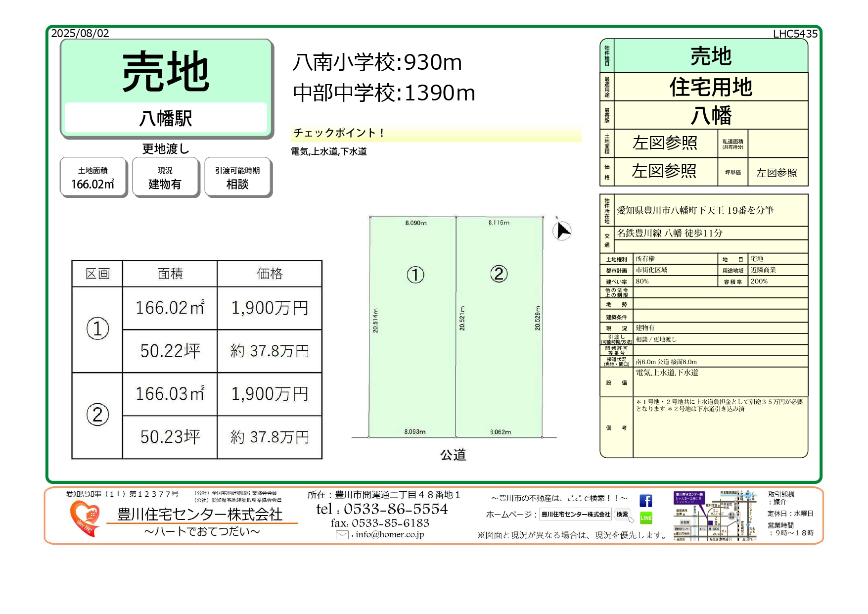Click lot 1 price cell 1,900万円
This screenshot has width=868, height=614.
[x=270, y=308]
